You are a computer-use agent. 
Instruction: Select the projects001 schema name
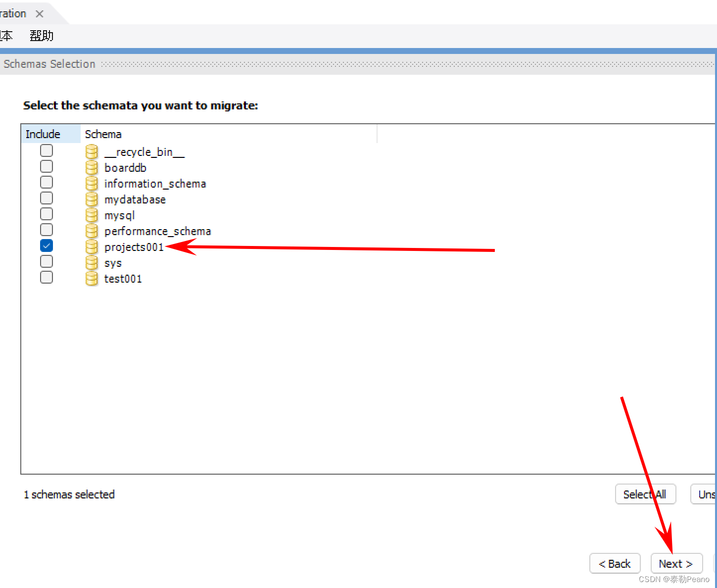point(134,247)
